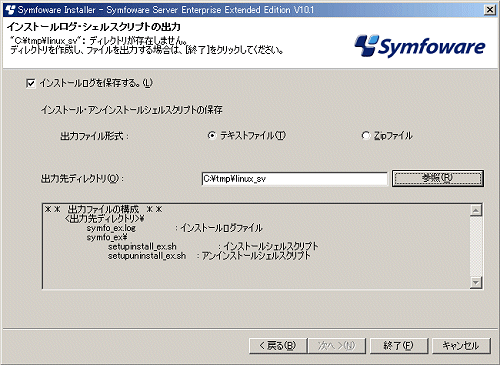Select the Zipファイル radio button

click(366, 136)
